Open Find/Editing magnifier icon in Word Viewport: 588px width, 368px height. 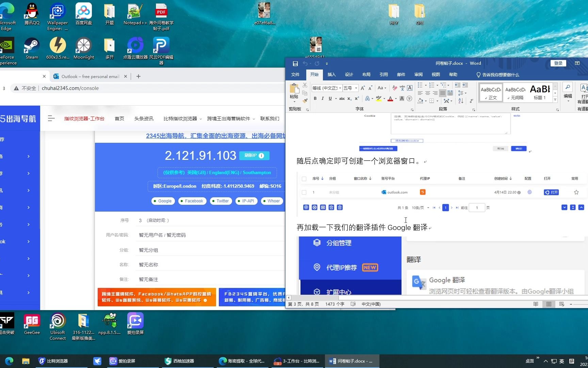tap(568, 88)
